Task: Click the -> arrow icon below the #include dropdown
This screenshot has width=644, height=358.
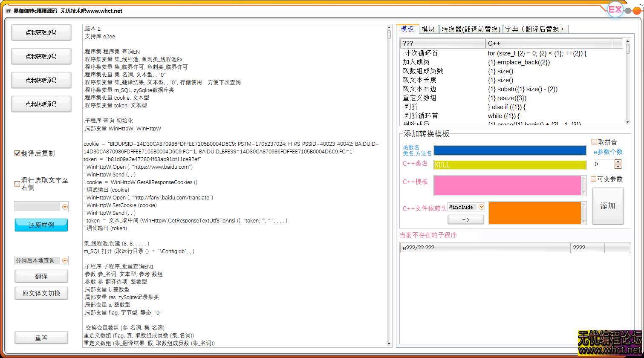Action: pyautogui.click(x=465, y=219)
